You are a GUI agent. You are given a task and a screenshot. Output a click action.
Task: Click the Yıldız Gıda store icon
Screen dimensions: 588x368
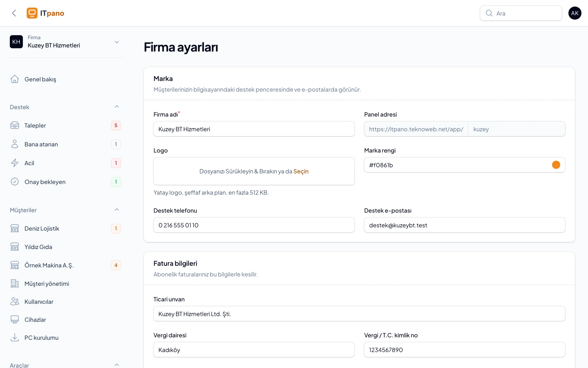15,247
